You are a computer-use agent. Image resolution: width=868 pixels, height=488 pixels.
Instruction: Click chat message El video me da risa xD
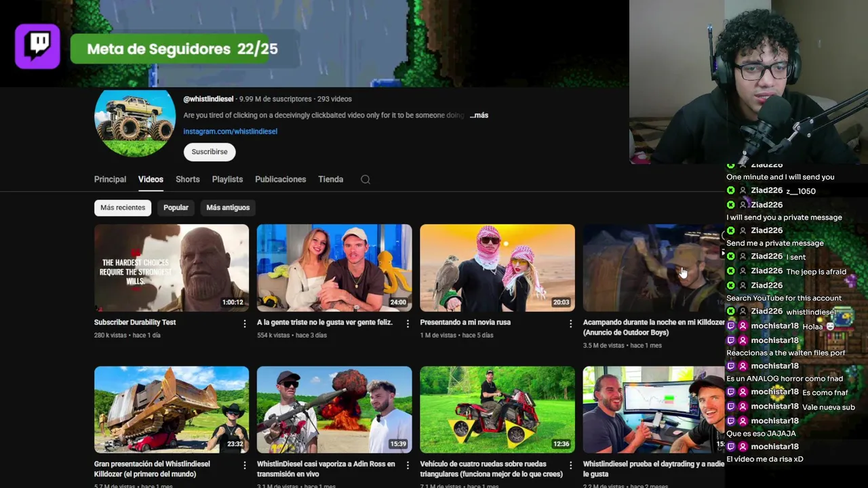point(764,460)
